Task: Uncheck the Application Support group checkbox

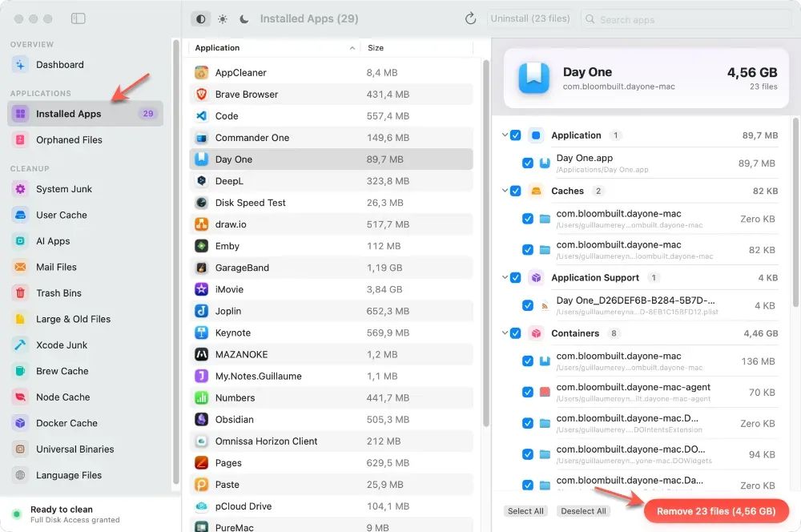Action: [x=515, y=277]
